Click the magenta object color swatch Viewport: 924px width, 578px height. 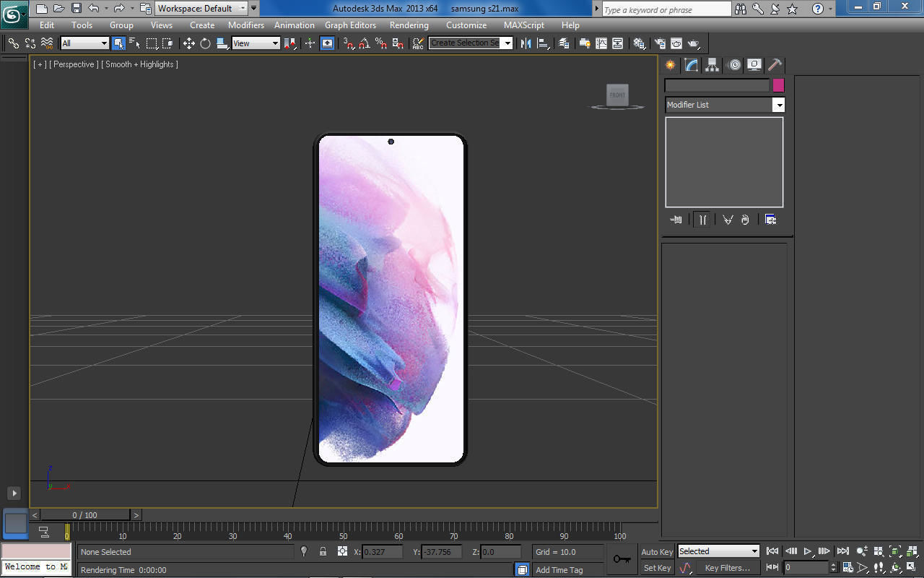pyautogui.click(x=778, y=85)
